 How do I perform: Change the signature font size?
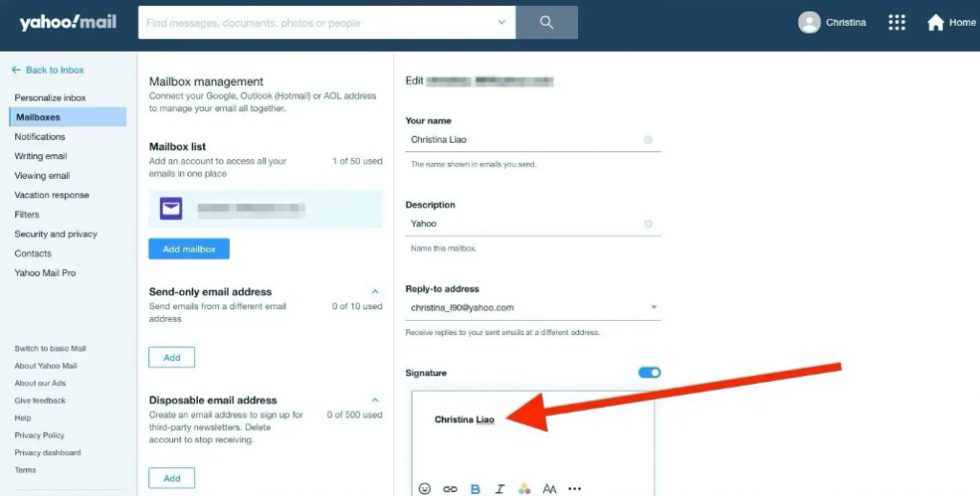click(549, 488)
